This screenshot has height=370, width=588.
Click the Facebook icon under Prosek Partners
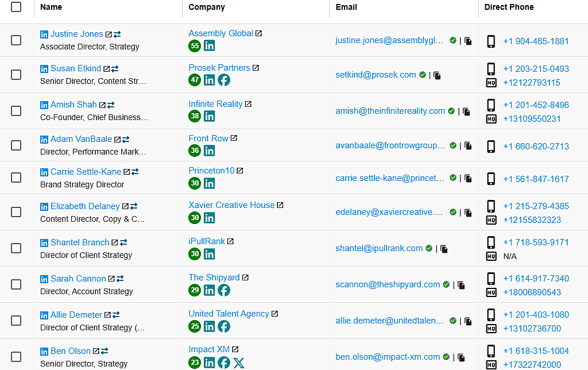[x=223, y=79]
